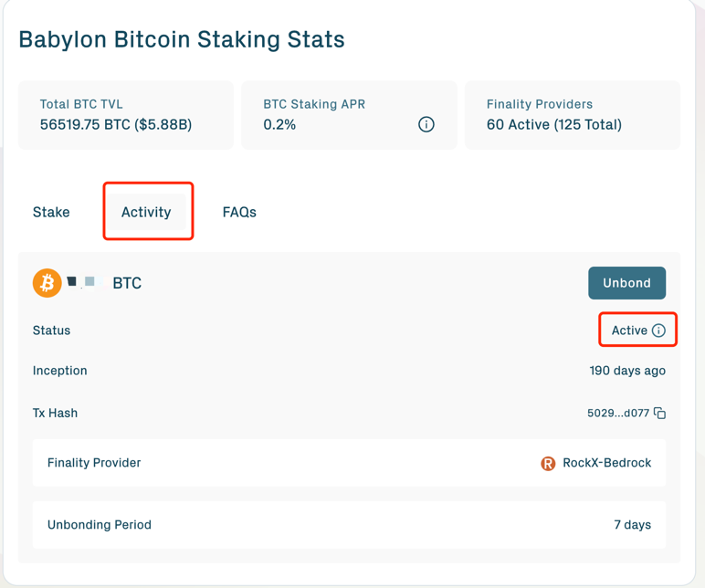Select the Total BTC TVL card
Viewport: 705px width, 588px height.
tap(126, 114)
